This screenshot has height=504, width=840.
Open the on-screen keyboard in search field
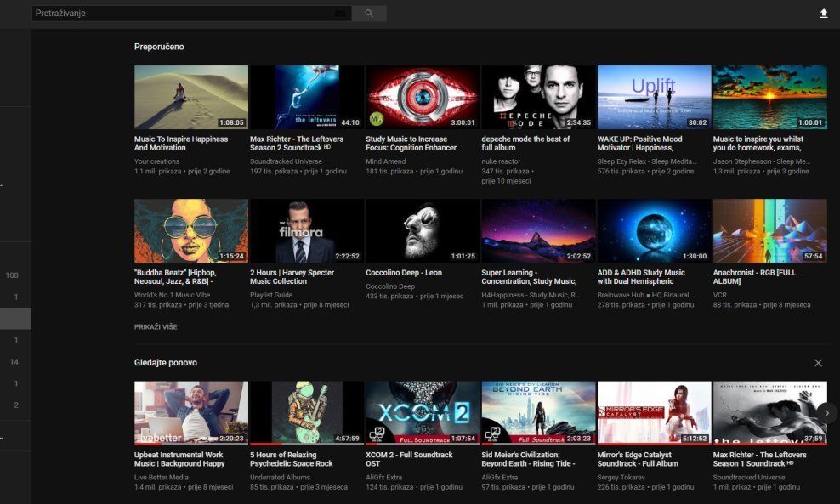(x=340, y=14)
